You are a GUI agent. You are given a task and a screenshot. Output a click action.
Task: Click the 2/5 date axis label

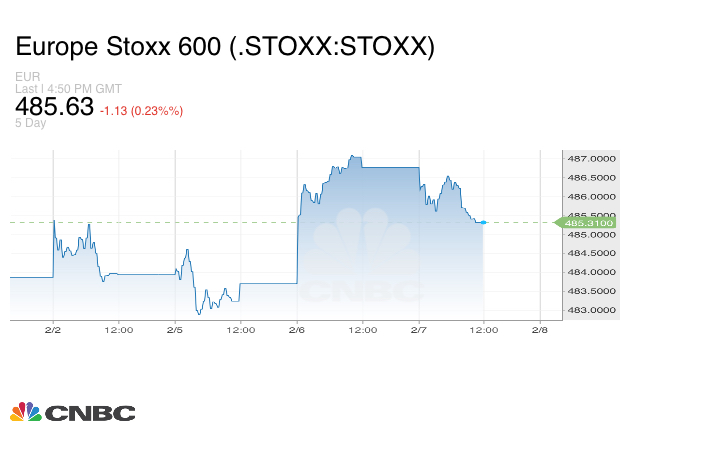pos(175,329)
